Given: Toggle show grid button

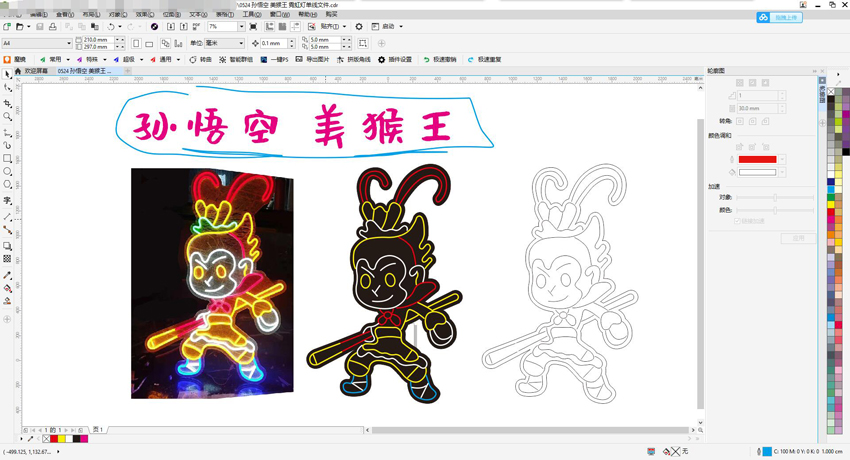Looking at the screenshot, I should [x=282, y=27].
